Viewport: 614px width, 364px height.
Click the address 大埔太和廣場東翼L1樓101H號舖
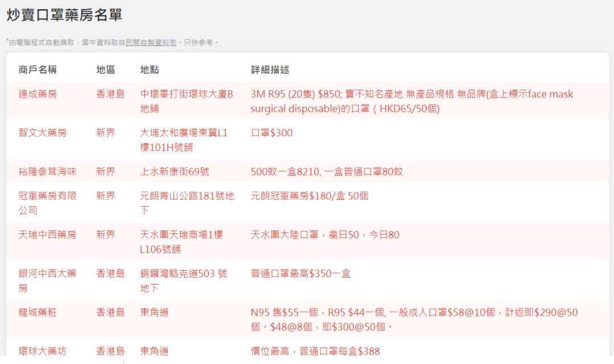point(184,140)
